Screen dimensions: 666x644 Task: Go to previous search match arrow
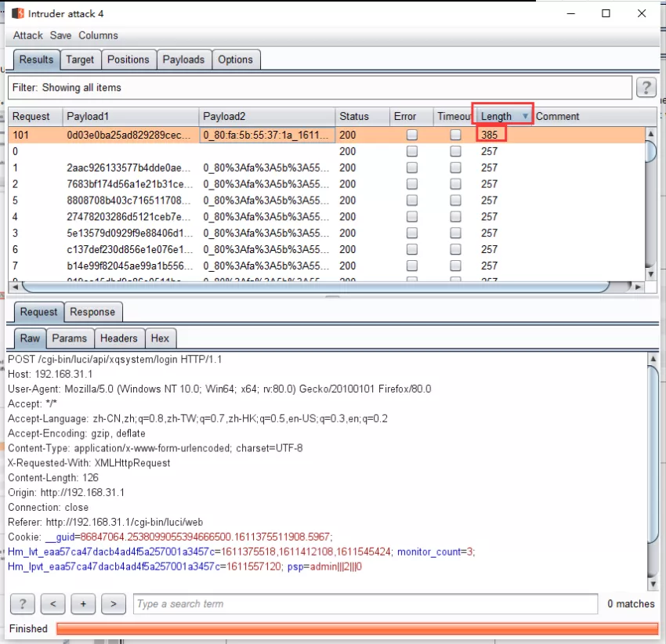[53, 603]
